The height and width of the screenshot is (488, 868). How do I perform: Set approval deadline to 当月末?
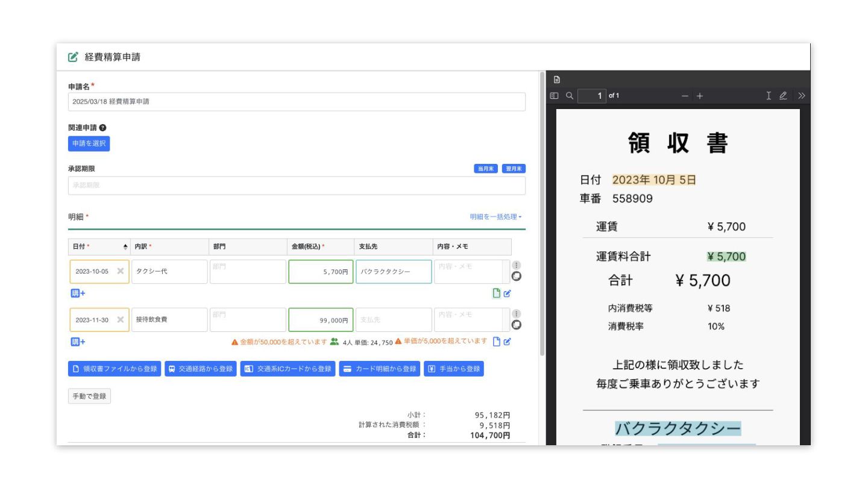(486, 169)
